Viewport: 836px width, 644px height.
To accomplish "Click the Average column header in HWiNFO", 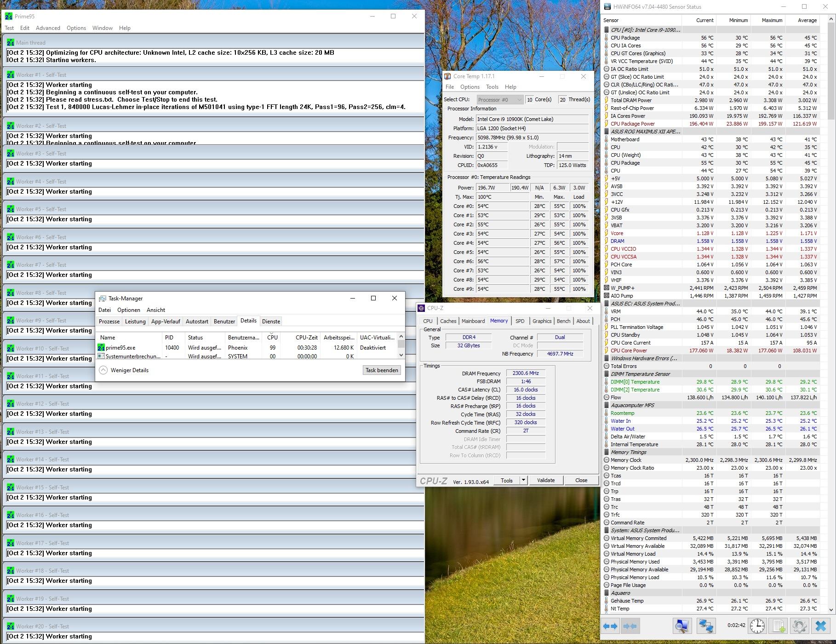I will [802, 20].
